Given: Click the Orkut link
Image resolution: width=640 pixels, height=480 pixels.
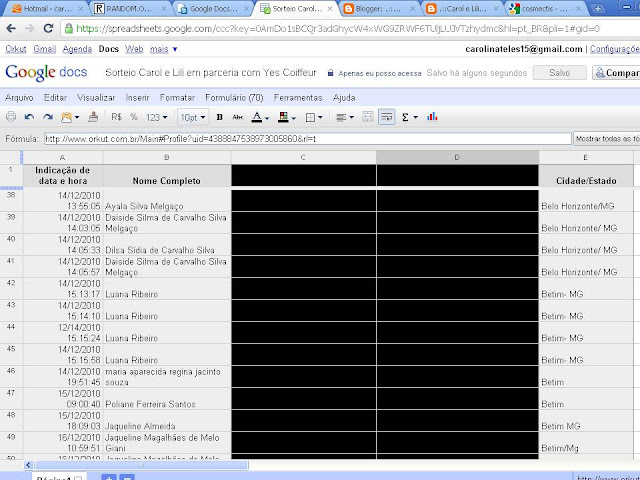Looking at the screenshot, I should [16, 49].
